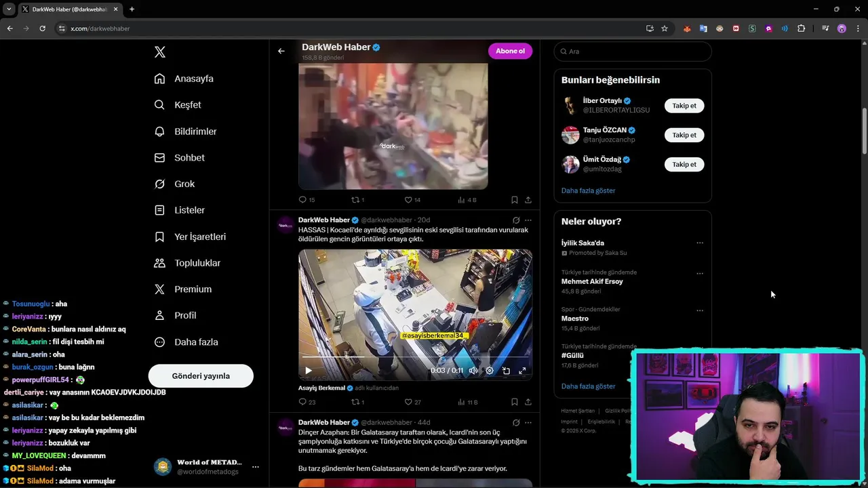The height and width of the screenshot is (488, 868).
Task: Open Grok icon on Dinçer Azaphan post
Action: click(x=516, y=422)
